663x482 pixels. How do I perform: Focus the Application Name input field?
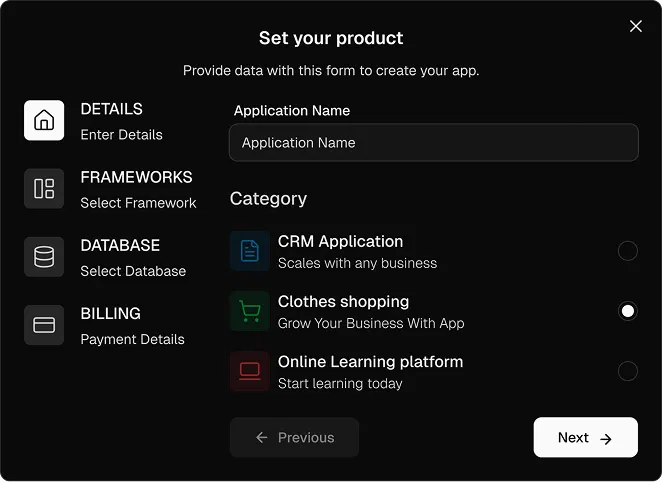(x=433, y=143)
